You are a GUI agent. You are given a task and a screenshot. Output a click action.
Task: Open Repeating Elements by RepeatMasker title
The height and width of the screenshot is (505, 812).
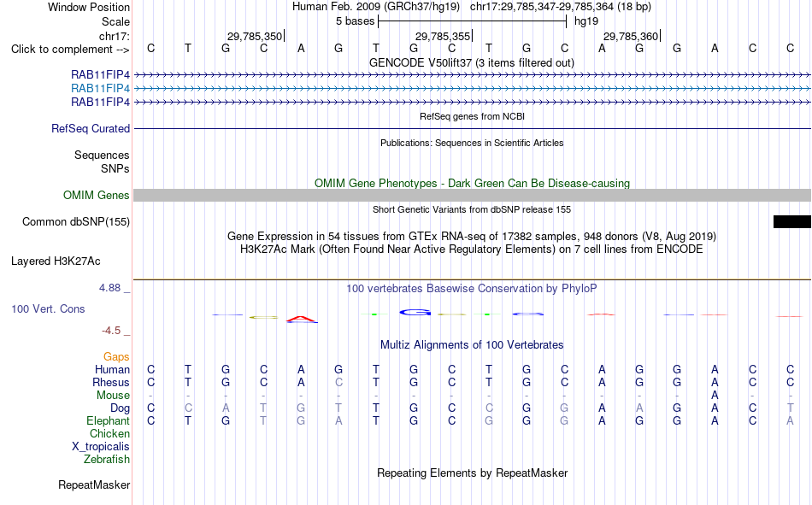tap(472, 473)
